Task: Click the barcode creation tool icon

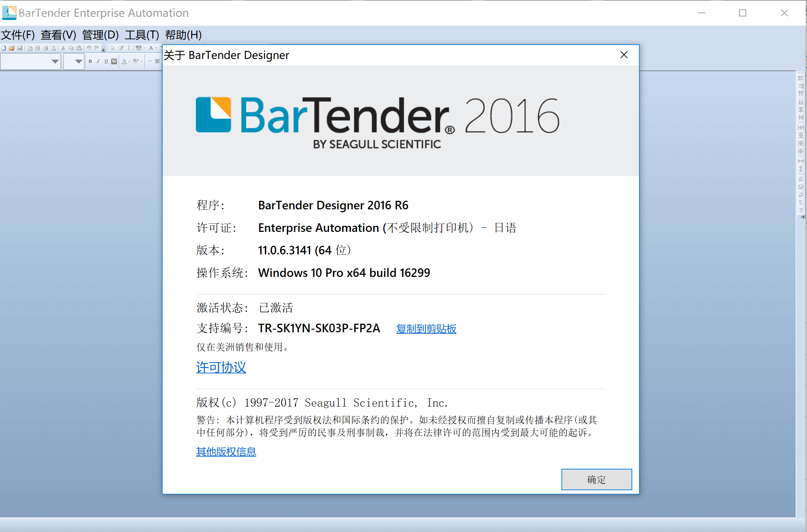Action: (139, 48)
